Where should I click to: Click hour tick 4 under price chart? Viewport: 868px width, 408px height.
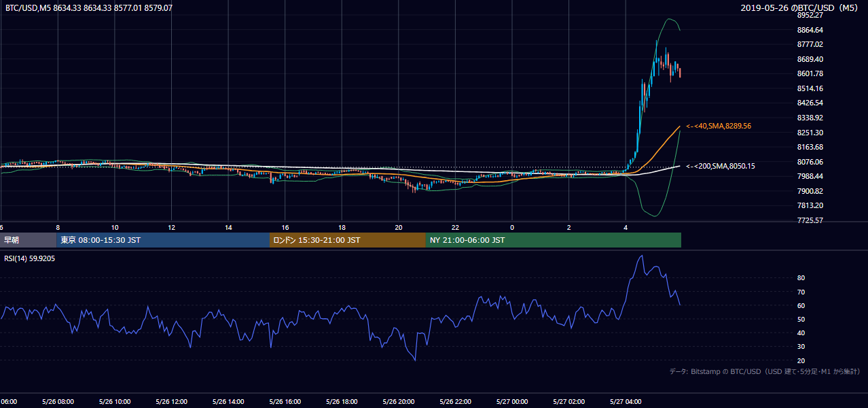tap(626, 228)
